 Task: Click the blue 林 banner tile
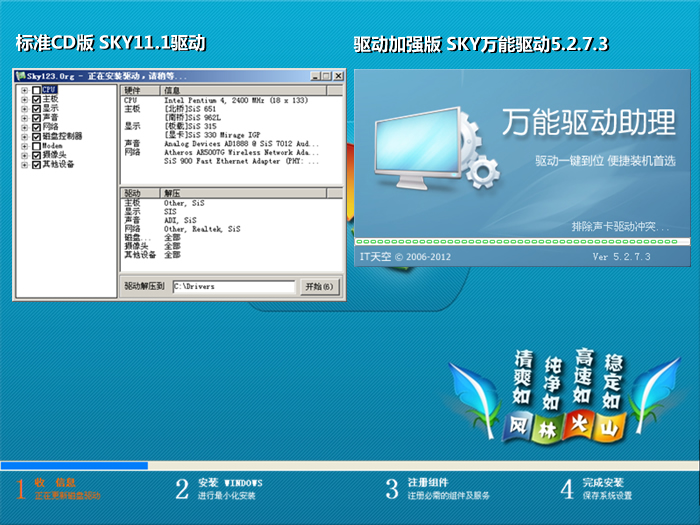pyautogui.click(x=550, y=428)
